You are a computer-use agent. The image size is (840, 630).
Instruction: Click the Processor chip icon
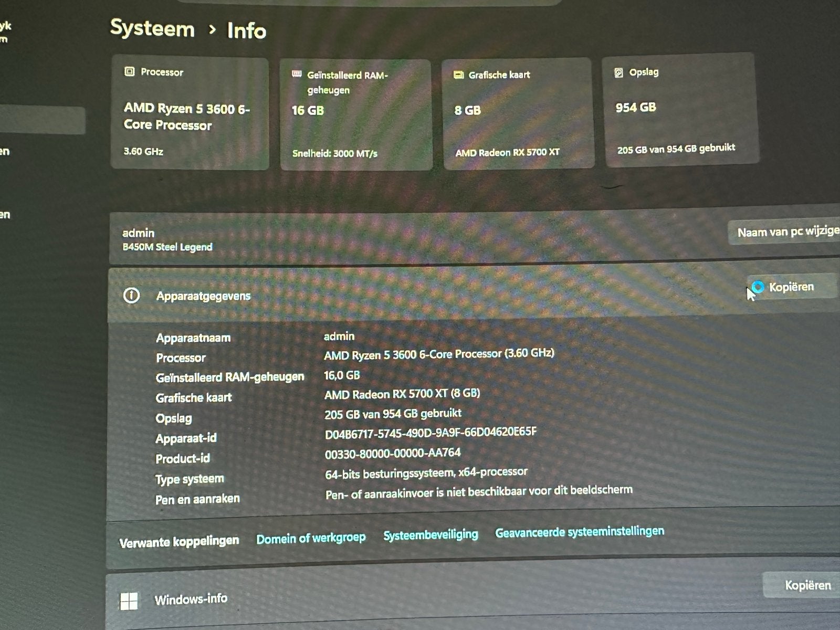click(x=129, y=71)
